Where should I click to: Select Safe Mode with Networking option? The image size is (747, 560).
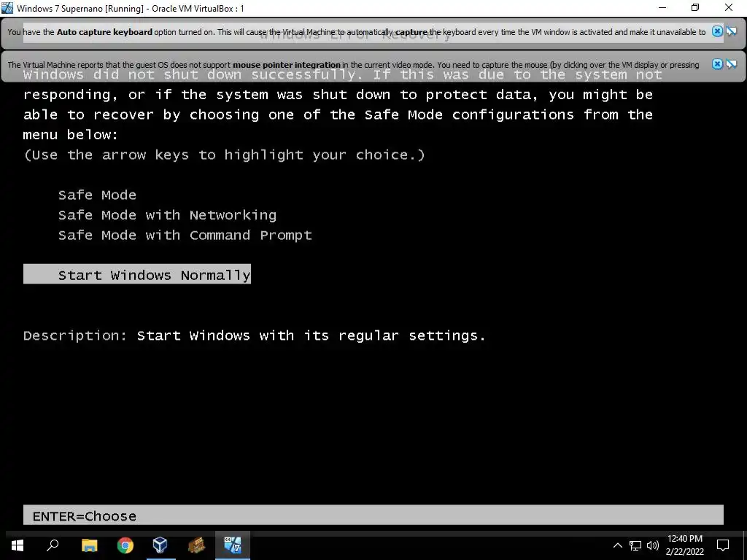pos(167,215)
